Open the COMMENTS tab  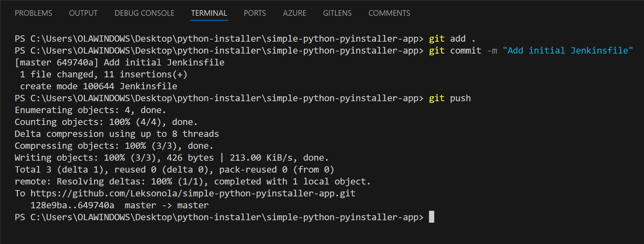point(389,13)
